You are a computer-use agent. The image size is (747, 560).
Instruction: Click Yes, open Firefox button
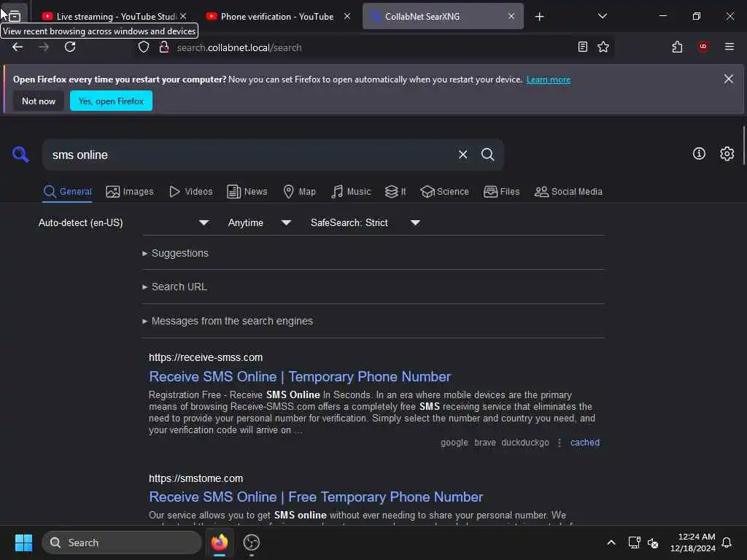tap(111, 101)
